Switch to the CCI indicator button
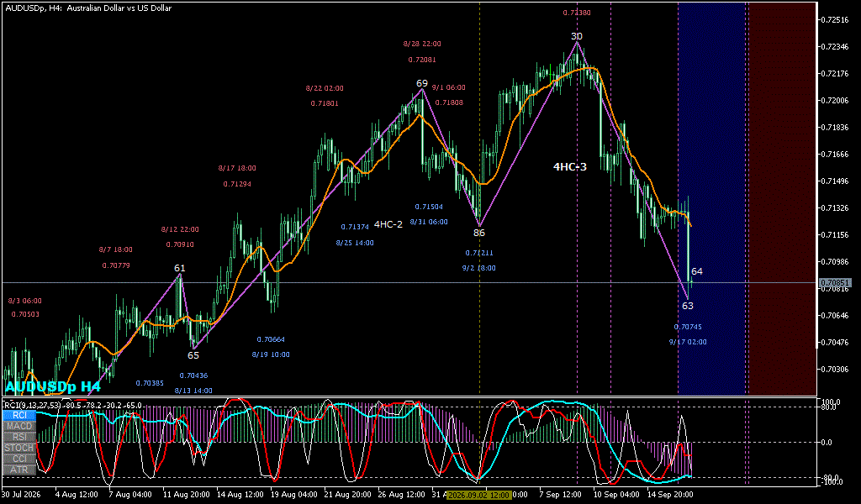This screenshot has height=504, width=861. point(19,459)
